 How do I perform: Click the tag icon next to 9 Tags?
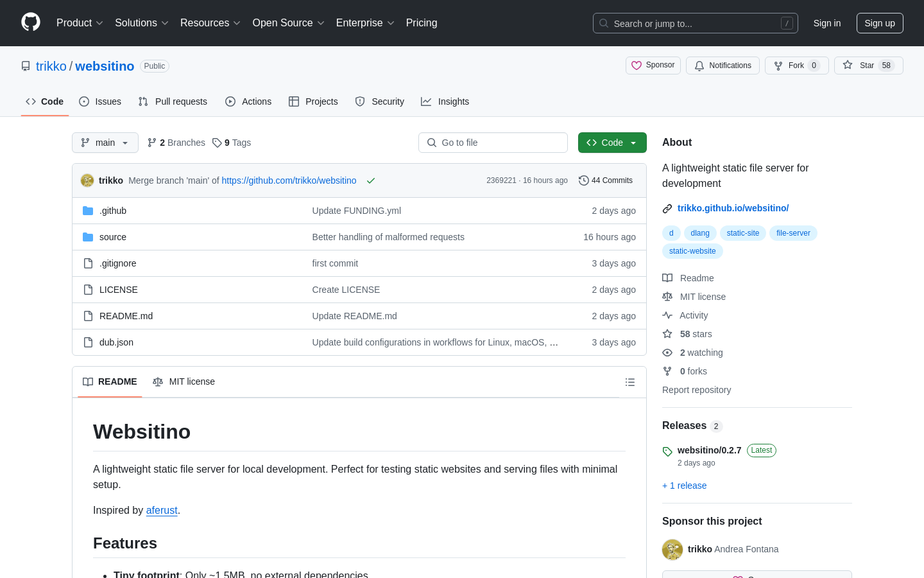pos(217,143)
